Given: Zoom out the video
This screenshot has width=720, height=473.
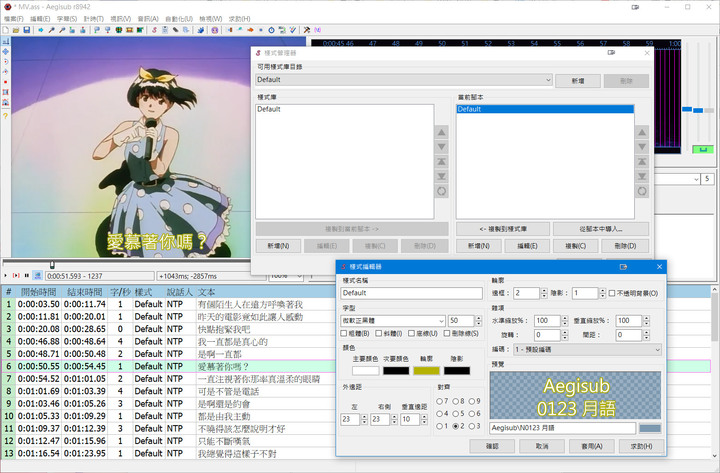Looking at the screenshot, I should coord(62,30).
